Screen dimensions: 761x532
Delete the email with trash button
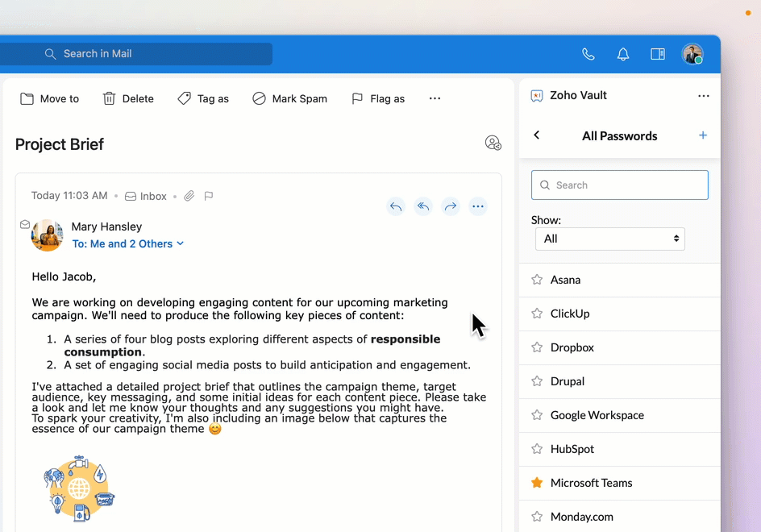click(x=128, y=98)
